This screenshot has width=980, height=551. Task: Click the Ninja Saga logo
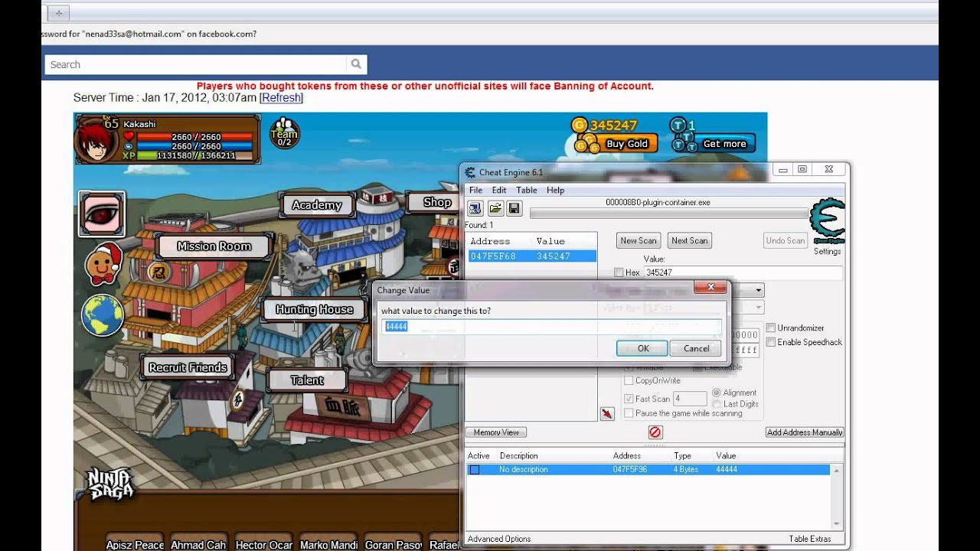coord(109,484)
